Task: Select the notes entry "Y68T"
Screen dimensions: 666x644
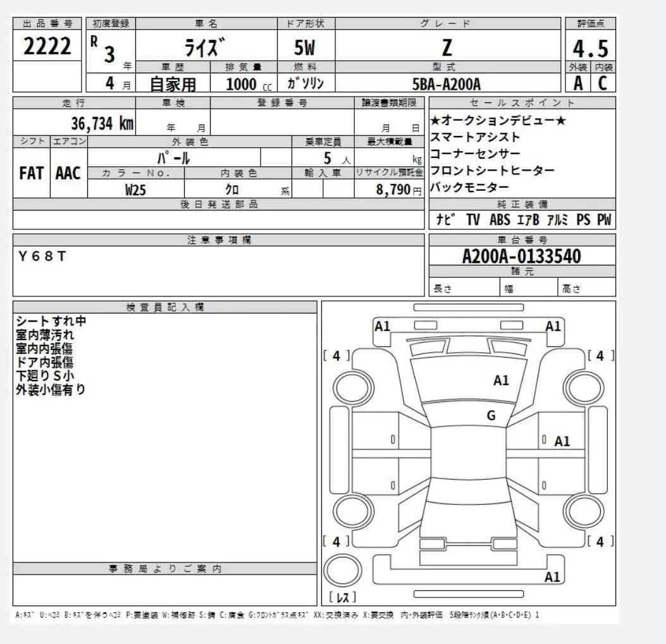Action: pyautogui.click(x=42, y=256)
